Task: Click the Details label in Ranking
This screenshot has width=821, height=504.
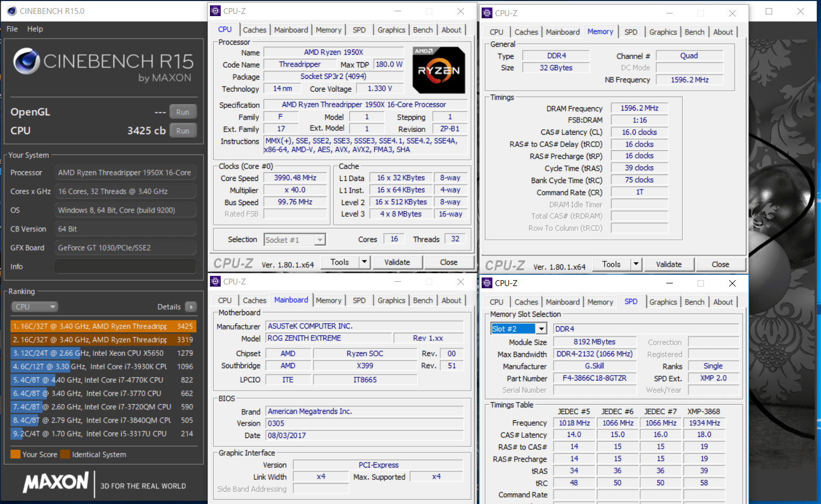Action: [169, 307]
